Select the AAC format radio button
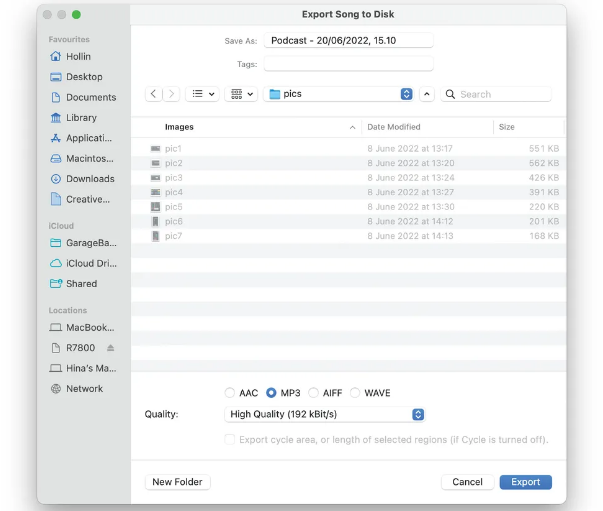The image size is (603, 511). point(231,393)
